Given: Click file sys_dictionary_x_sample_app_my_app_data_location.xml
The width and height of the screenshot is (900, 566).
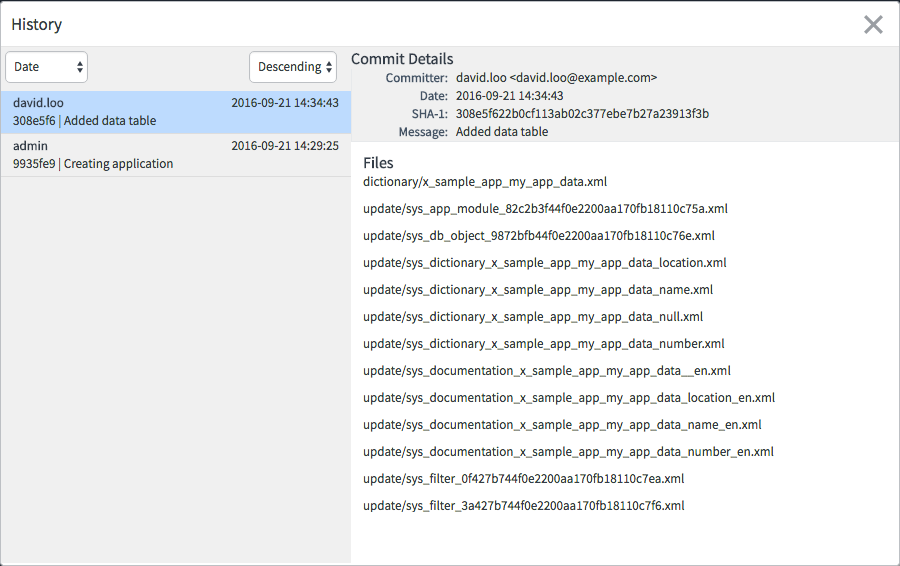Looking at the screenshot, I should click(x=545, y=263).
